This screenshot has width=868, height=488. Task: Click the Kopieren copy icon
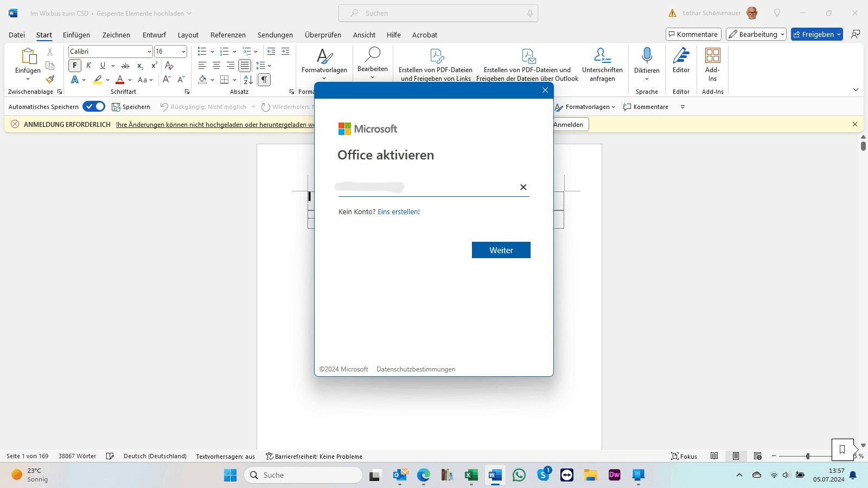coord(50,66)
